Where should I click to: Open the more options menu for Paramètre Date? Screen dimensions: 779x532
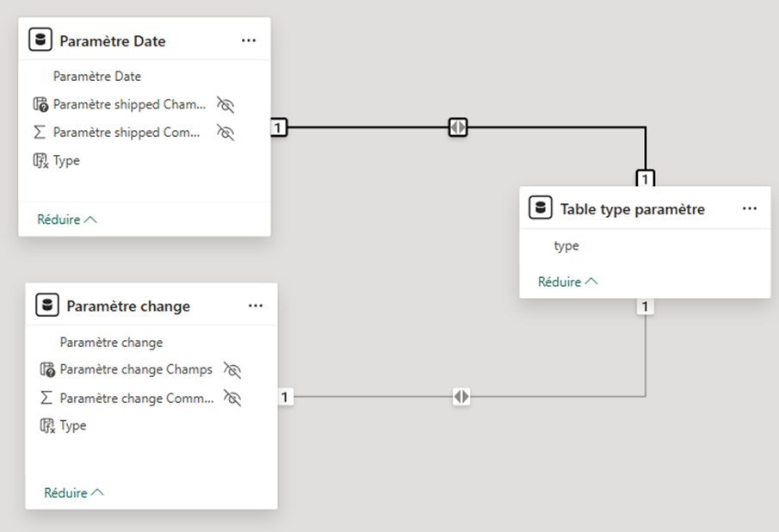(x=249, y=40)
